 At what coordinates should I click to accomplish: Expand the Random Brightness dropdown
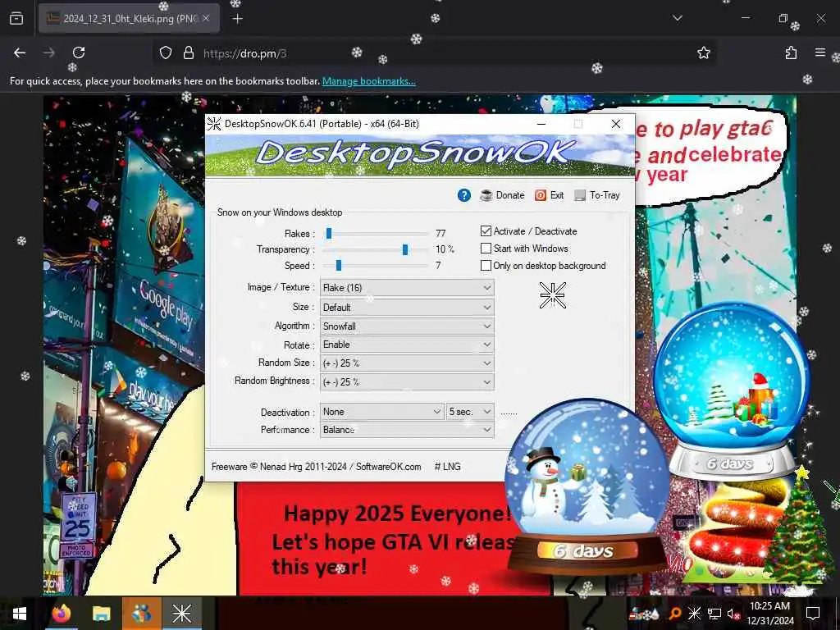(x=407, y=382)
